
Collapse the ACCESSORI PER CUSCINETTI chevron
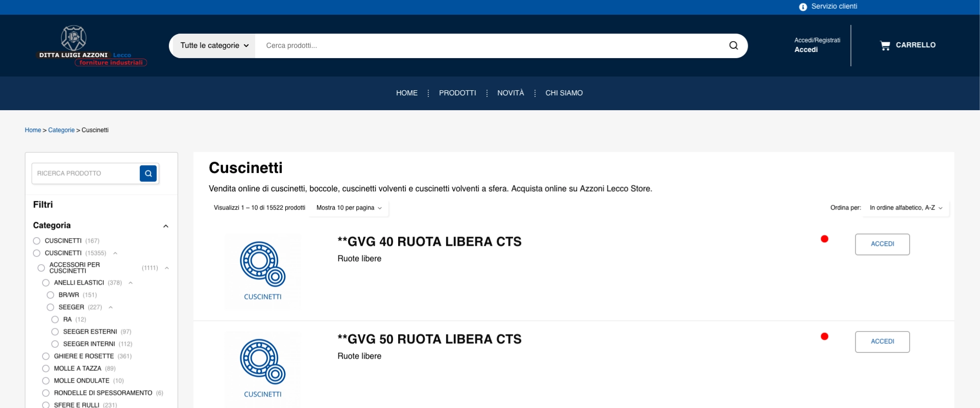(x=167, y=268)
